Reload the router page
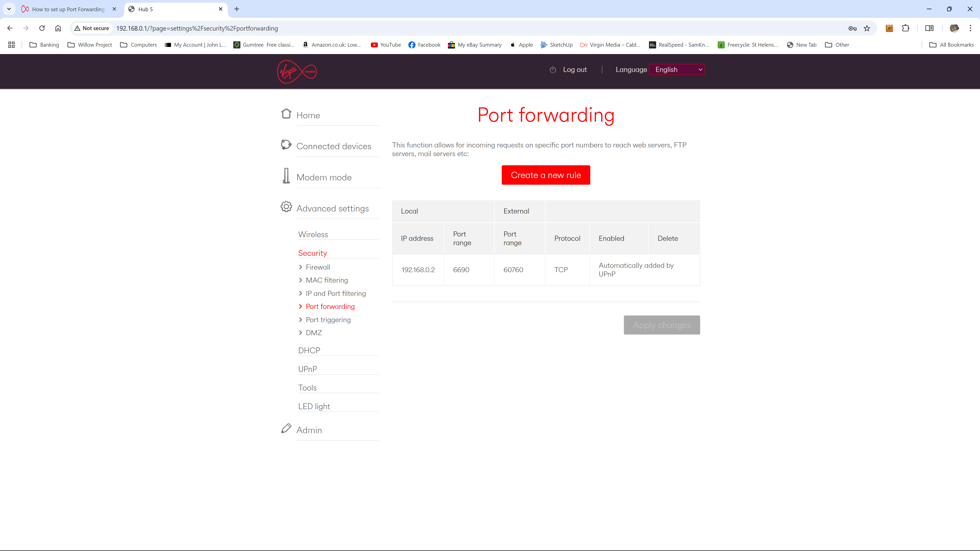Image resolution: width=980 pixels, height=551 pixels. (42, 28)
